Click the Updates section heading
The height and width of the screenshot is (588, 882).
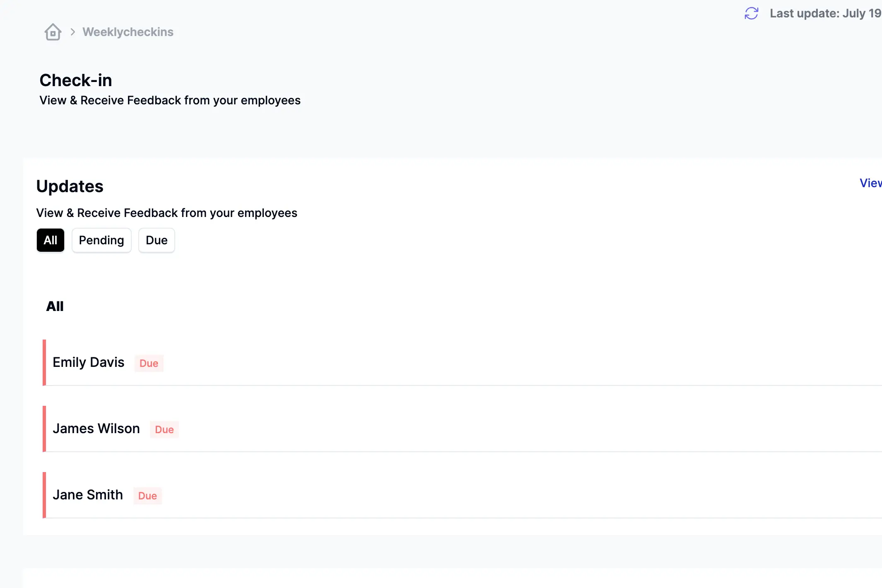[x=70, y=186]
